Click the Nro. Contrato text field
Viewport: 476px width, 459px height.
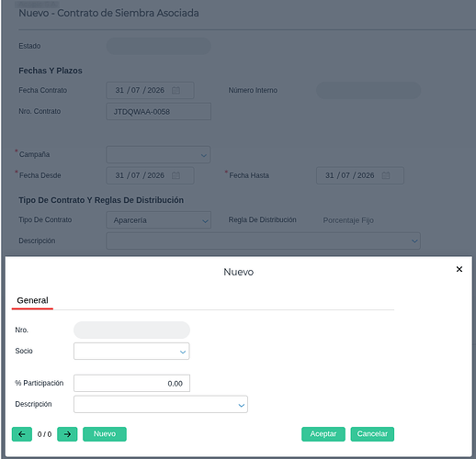(158, 111)
